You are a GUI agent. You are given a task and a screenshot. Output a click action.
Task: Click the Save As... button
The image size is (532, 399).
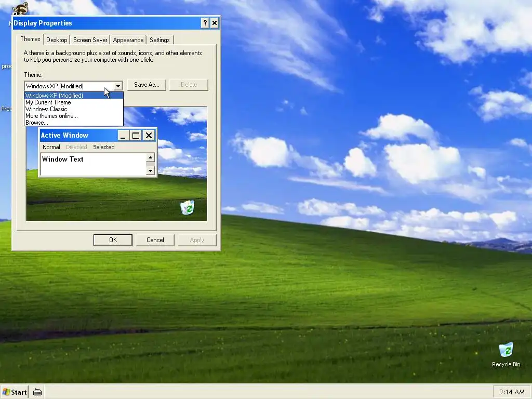[x=147, y=85]
